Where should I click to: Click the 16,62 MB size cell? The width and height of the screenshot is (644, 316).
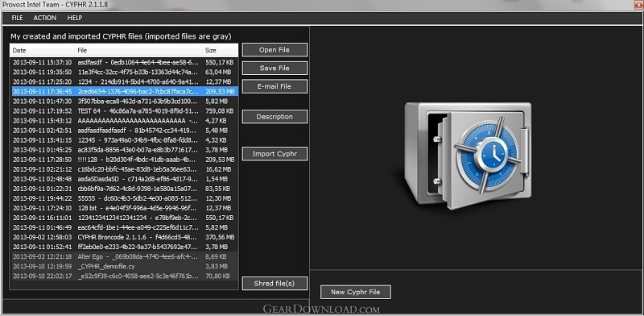coord(218,169)
